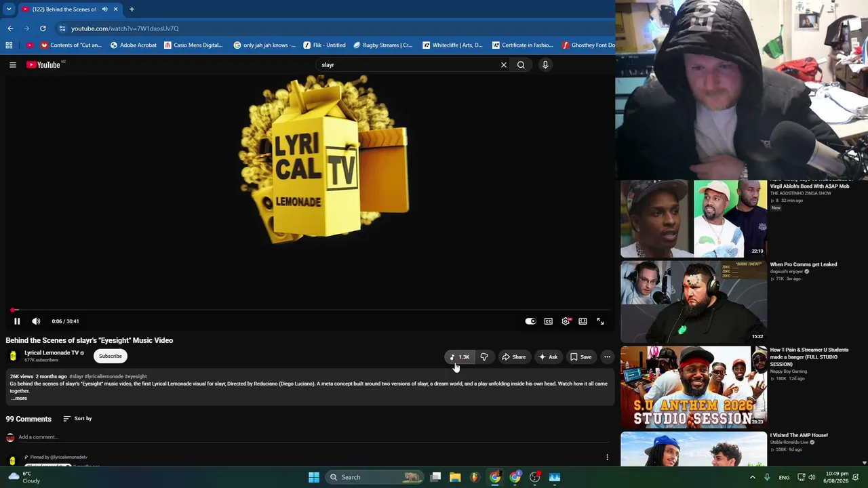Subscribe to Lyrical Lemonade TV
Screen dimensions: 868x488
(111, 357)
